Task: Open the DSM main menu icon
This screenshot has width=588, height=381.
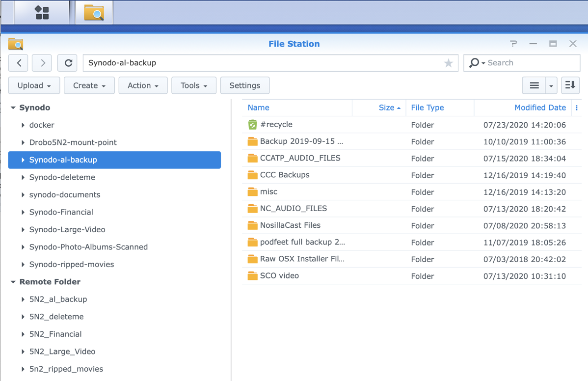Action: click(x=42, y=13)
